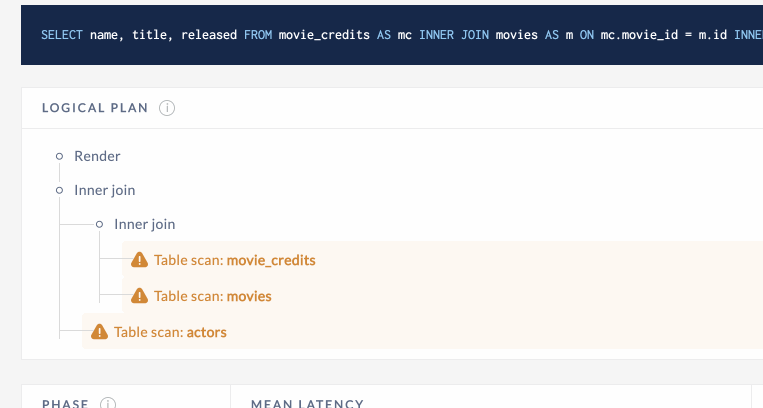The width and height of the screenshot is (763, 408).
Task: Click the PHASE column header
Action: [x=65, y=404]
